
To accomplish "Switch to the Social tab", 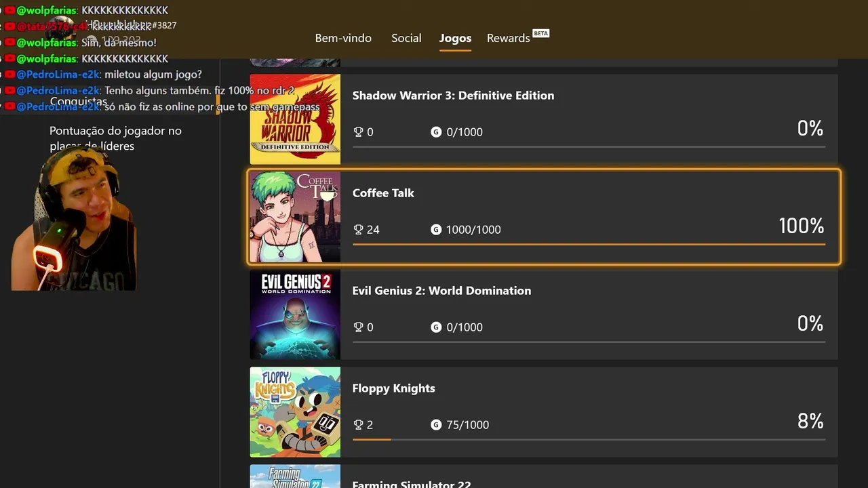I will (x=406, y=38).
